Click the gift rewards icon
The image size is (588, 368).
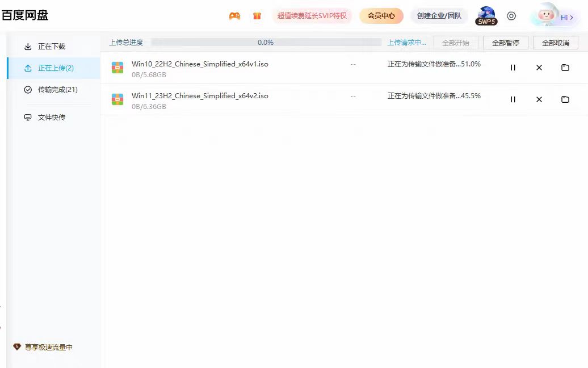257,16
